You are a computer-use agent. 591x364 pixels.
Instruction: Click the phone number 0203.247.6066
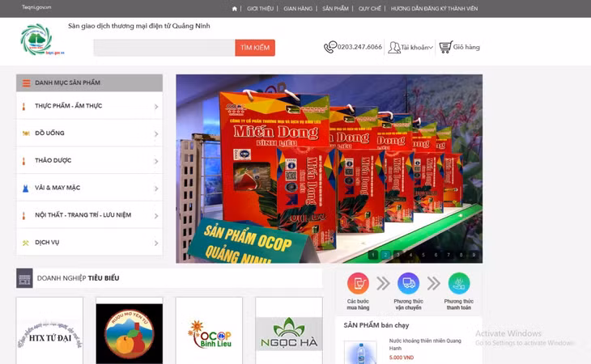point(359,47)
